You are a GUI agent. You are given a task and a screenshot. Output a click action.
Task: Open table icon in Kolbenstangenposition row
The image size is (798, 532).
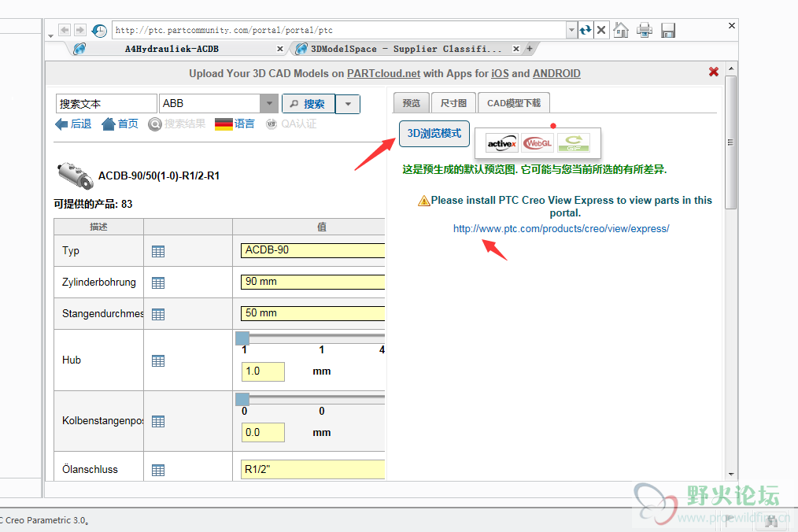(x=158, y=422)
